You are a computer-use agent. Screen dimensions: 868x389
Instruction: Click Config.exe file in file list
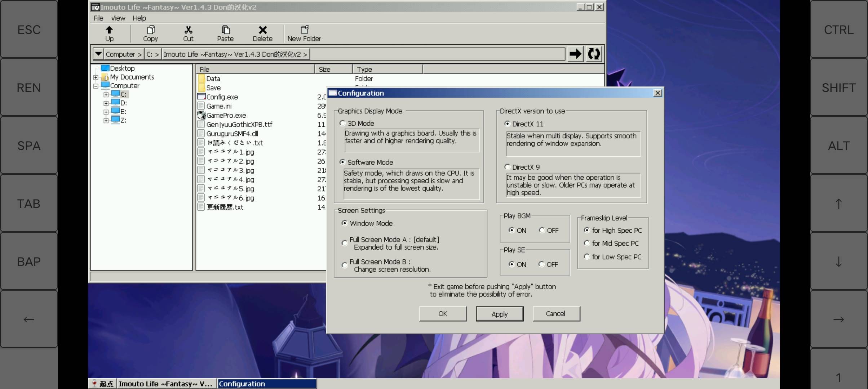point(221,97)
